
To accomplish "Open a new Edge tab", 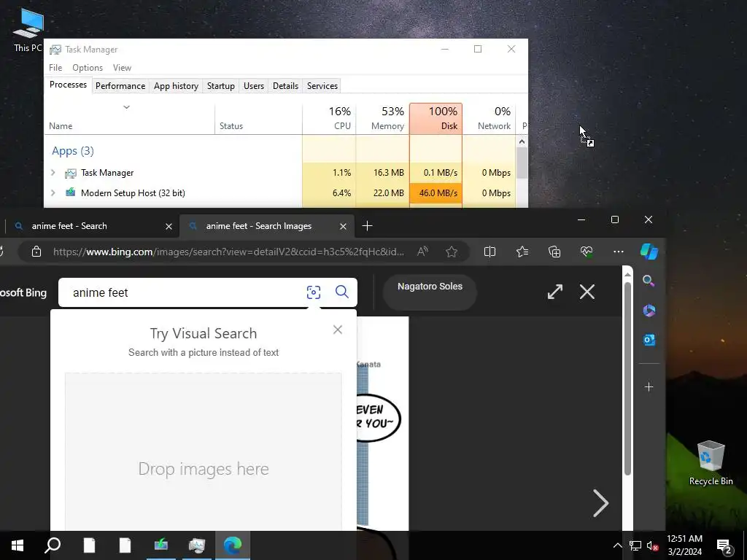I will pyautogui.click(x=368, y=226).
